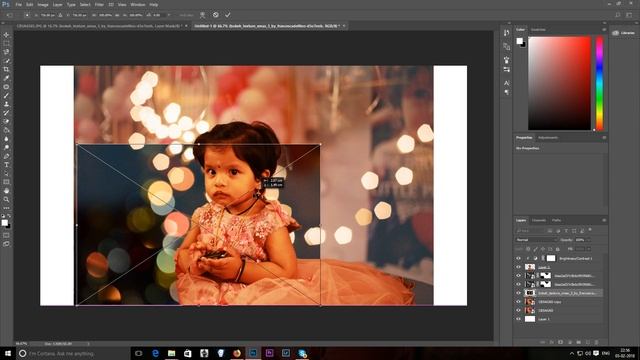Hide the selected bokeh texture layer
640x360 pixels.
pos(518,293)
